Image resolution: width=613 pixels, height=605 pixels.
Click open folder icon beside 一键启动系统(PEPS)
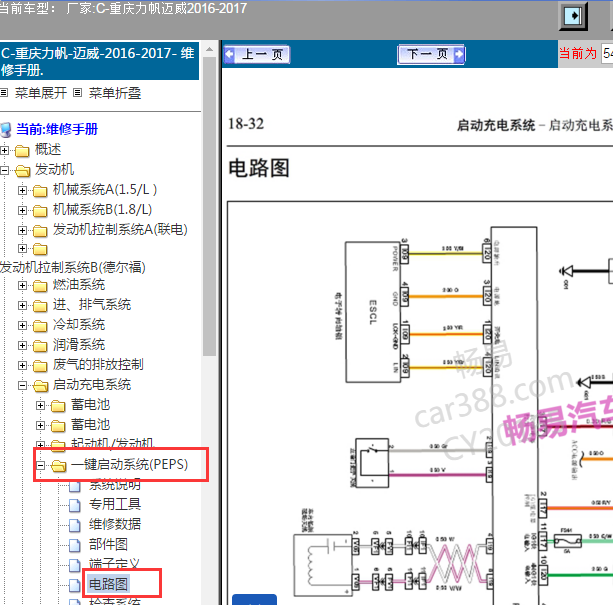click(59, 465)
